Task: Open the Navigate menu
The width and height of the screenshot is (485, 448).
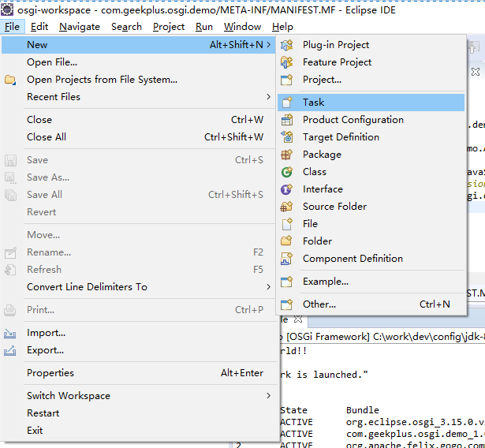Action: coord(80,27)
